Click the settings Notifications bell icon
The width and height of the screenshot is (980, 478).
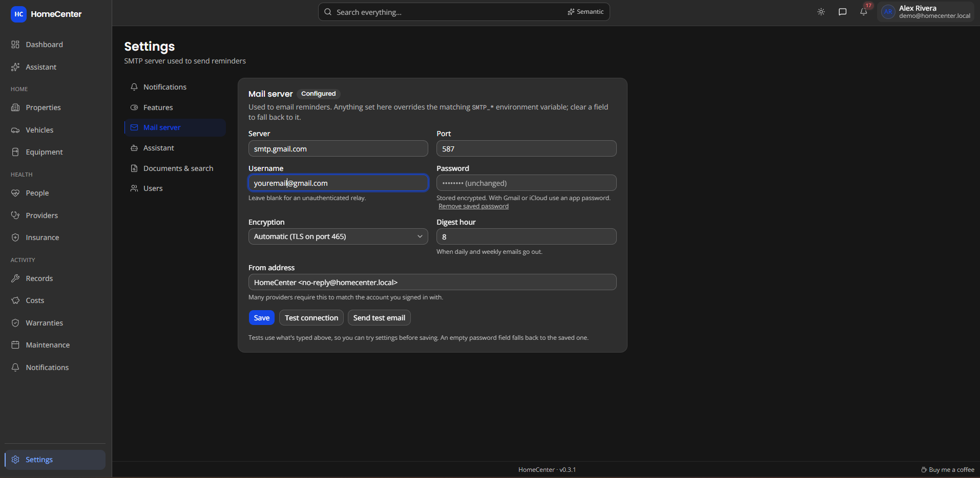tap(134, 87)
